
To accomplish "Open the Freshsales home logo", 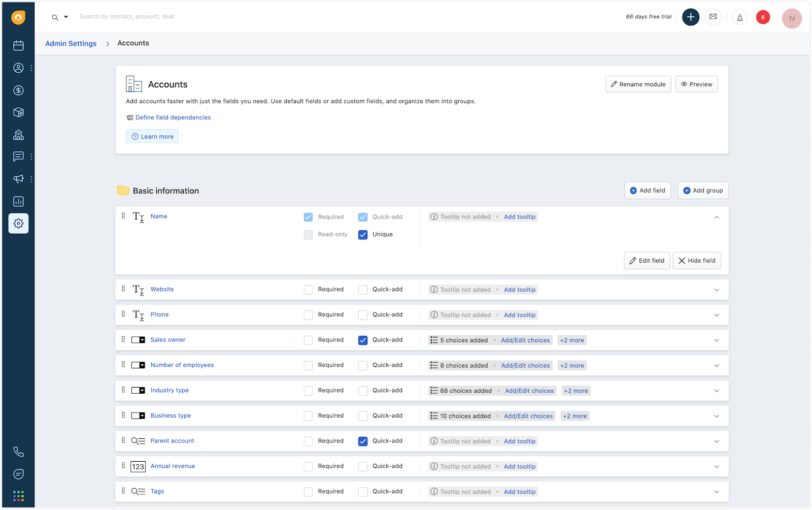I will (18, 17).
